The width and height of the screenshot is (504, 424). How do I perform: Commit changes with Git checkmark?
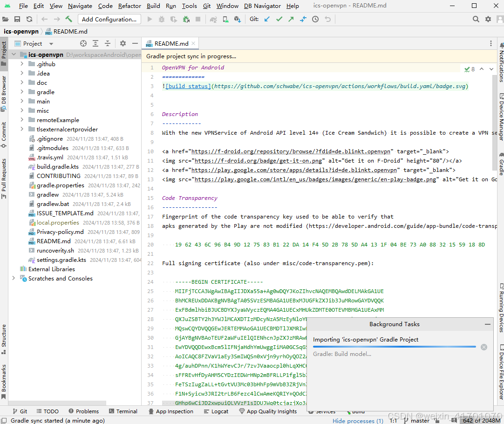(279, 19)
